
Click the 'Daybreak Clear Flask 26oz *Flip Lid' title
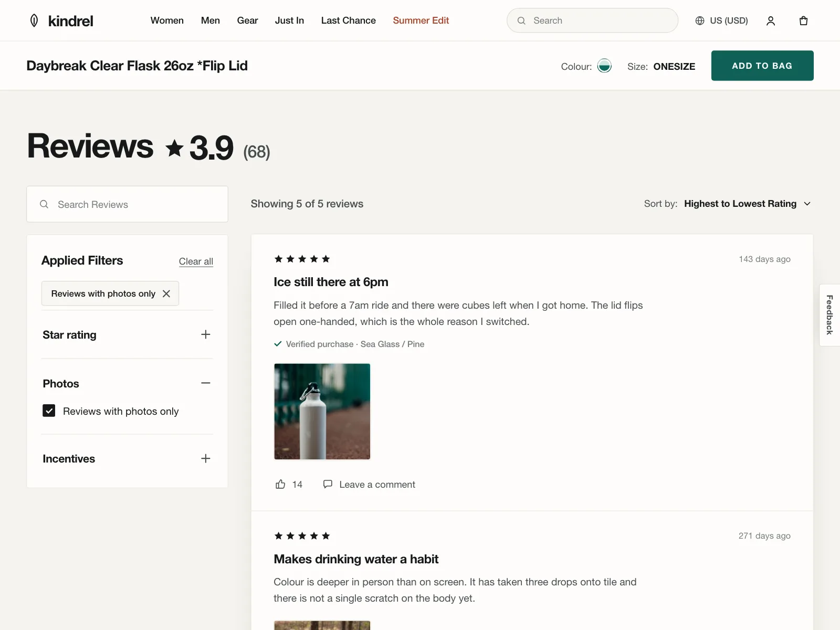tap(137, 66)
